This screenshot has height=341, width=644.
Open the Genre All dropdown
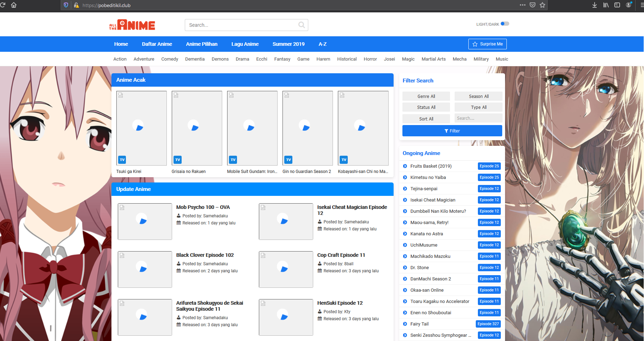[x=426, y=96]
